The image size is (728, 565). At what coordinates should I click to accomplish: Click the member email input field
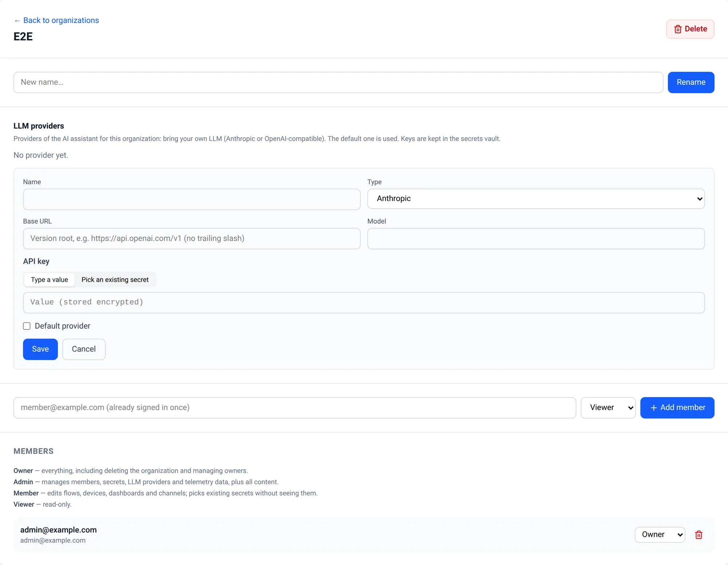295,408
